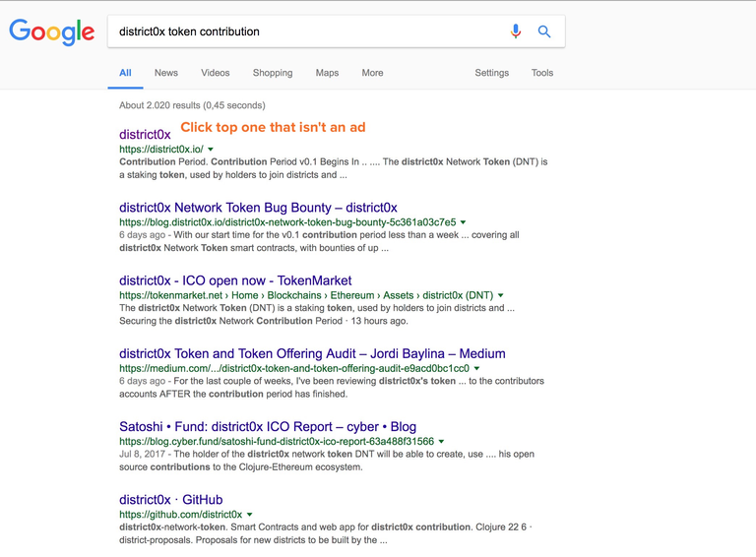Click inside the search query field
The image size is (756, 557).
[308, 31]
